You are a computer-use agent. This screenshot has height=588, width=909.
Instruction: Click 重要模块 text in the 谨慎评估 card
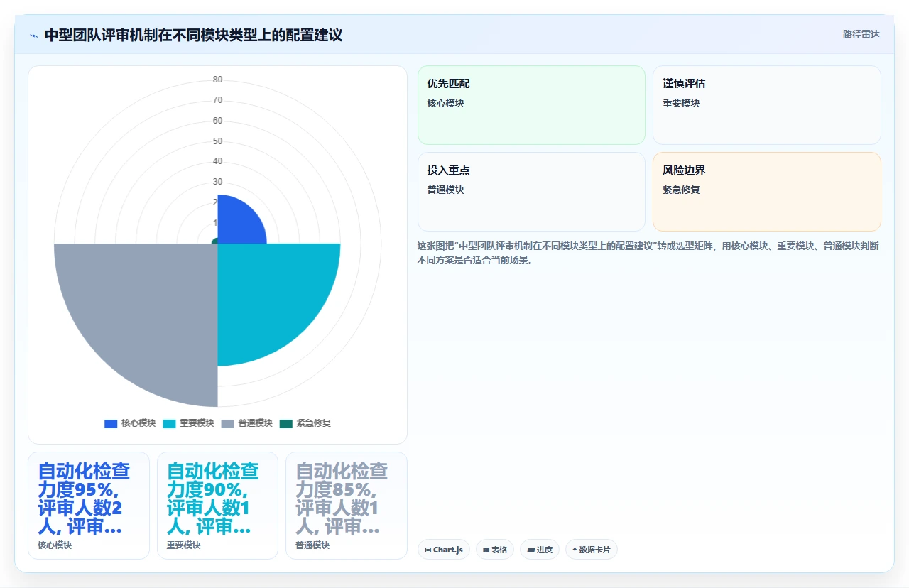coord(682,103)
